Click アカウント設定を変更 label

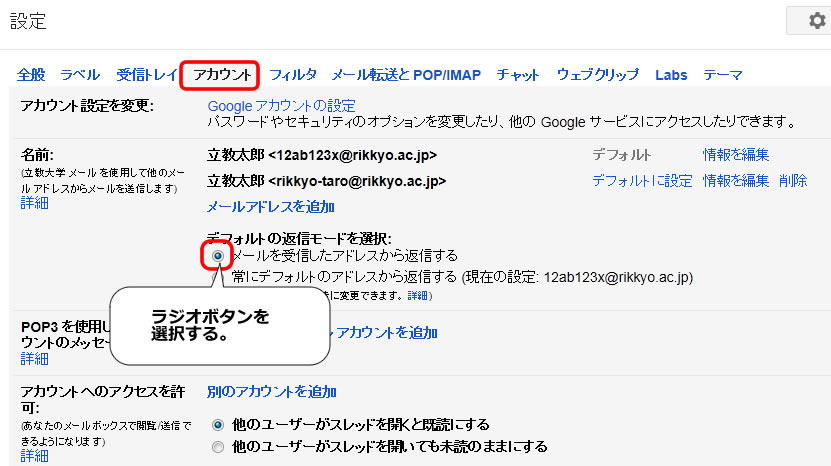click(x=87, y=105)
